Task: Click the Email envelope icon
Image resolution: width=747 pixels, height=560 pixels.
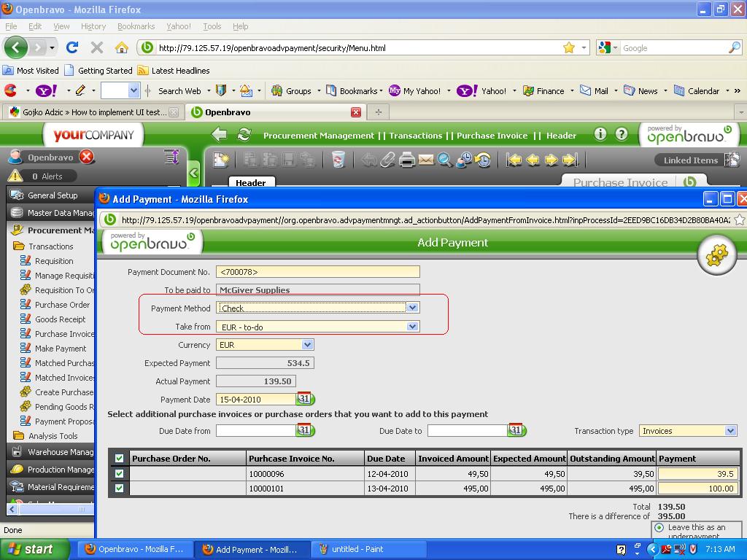Action: coord(426,160)
